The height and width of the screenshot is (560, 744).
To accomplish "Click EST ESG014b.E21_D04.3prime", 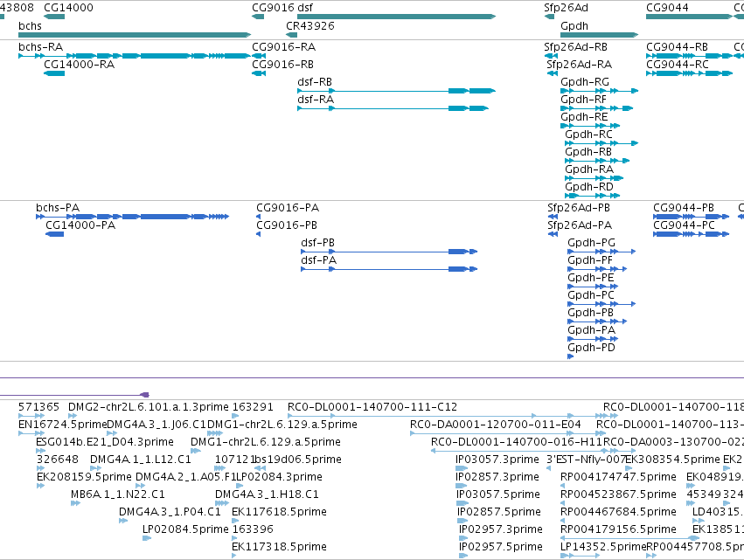I will (40, 451).
